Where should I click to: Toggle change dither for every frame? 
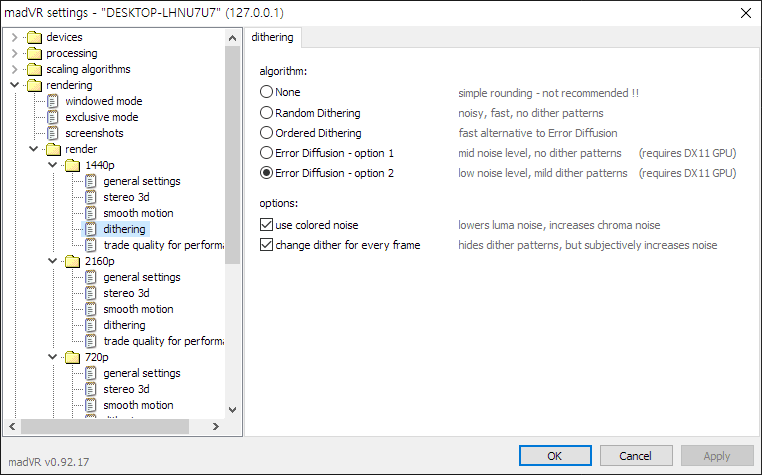tap(267, 245)
